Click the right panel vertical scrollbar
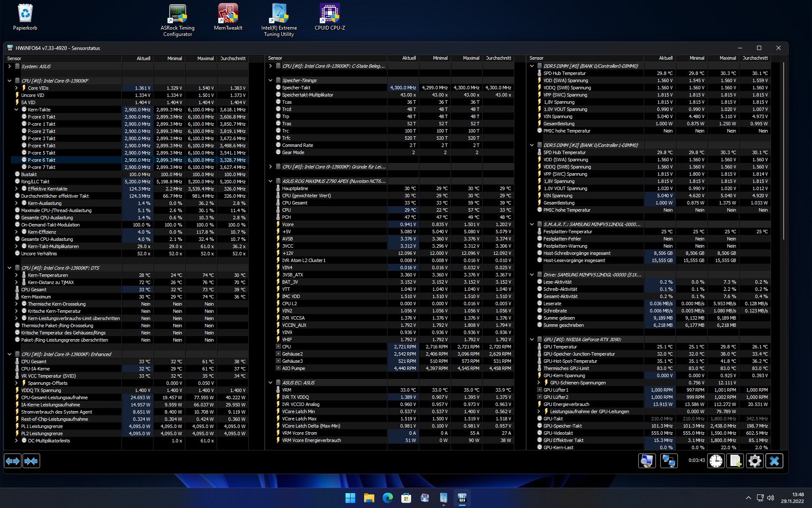812x508 pixels. [x=784, y=151]
